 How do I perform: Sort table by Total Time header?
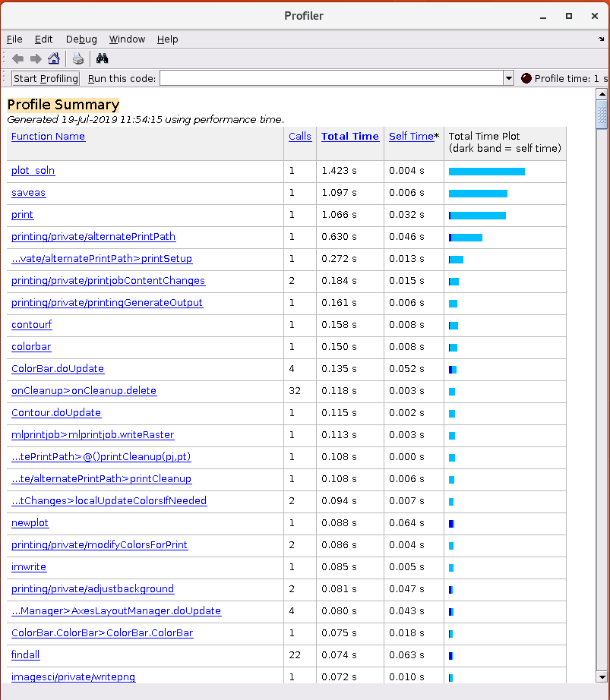[350, 137]
